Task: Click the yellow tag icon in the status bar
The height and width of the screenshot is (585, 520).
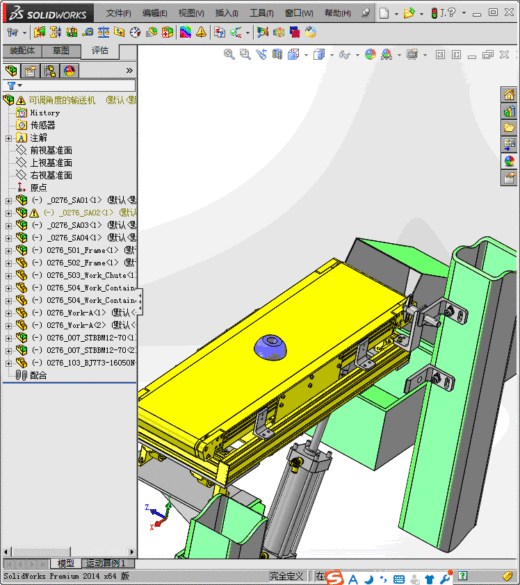Action: tap(507, 576)
